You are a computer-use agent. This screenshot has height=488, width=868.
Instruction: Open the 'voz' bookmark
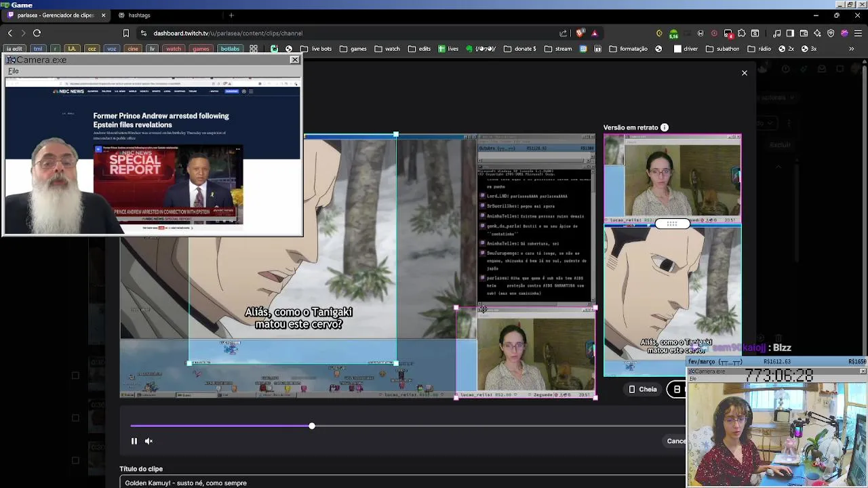pyautogui.click(x=112, y=49)
